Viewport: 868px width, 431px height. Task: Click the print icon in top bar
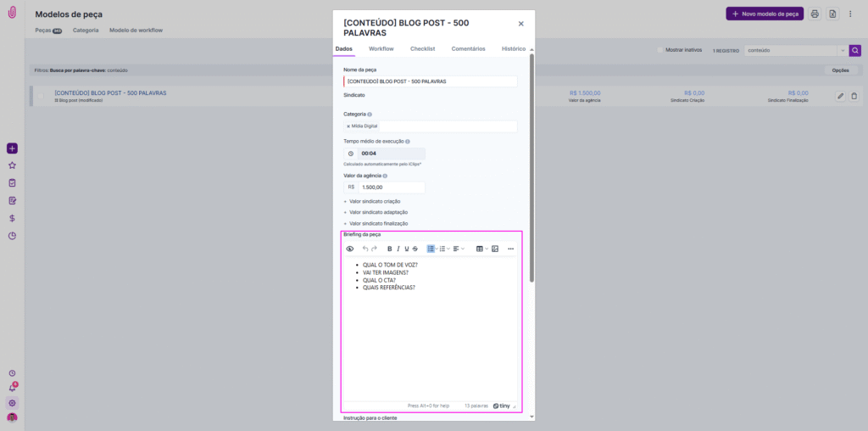(815, 14)
